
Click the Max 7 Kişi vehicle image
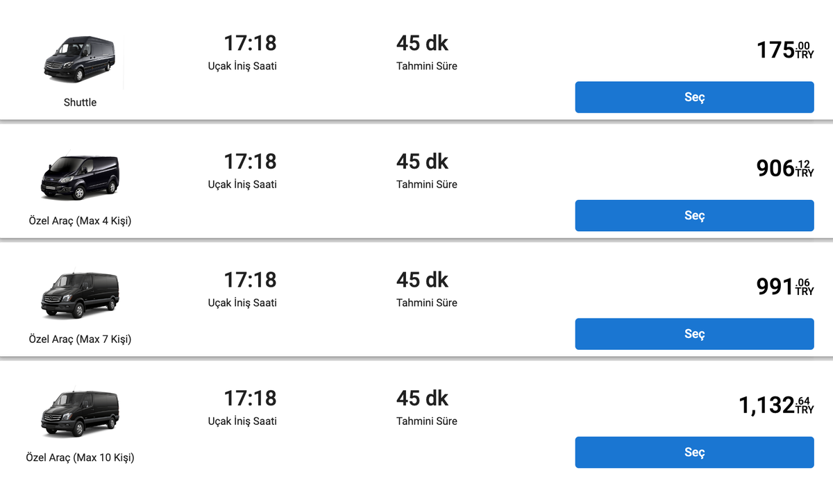80,296
